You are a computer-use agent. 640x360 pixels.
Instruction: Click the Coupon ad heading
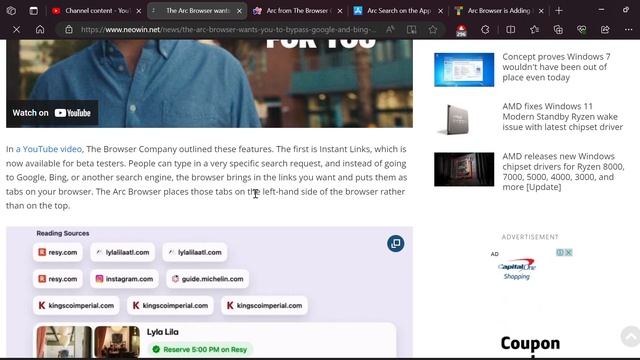(x=530, y=343)
